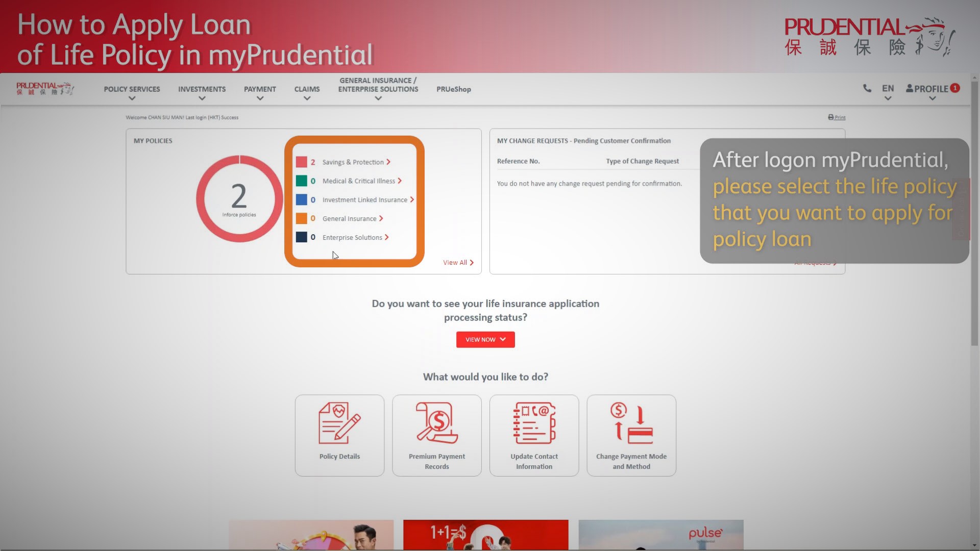The height and width of the screenshot is (551, 980).
Task: Click Update Contact Information label
Action: point(534,462)
